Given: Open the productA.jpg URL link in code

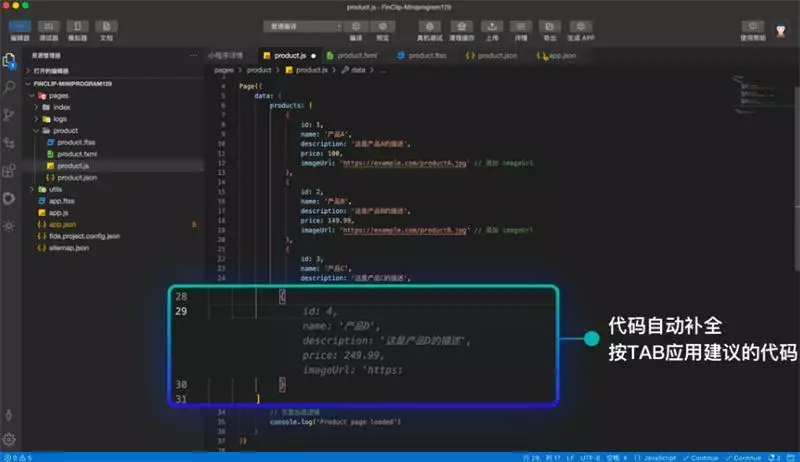Looking at the screenshot, I should pyautogui.click(x=405, y=163).
